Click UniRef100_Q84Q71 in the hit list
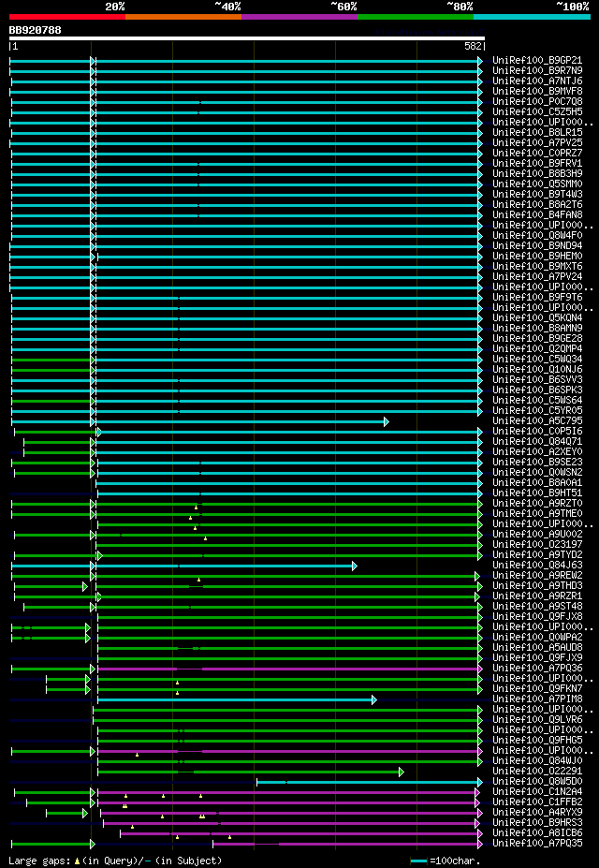This screenshot has width=599, height=868. (537, 442)
